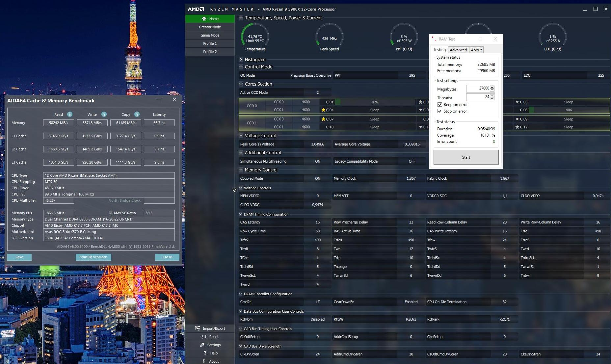Switch to Game Mode
This screenshot has width=611, height=364.
coord(210,35)
